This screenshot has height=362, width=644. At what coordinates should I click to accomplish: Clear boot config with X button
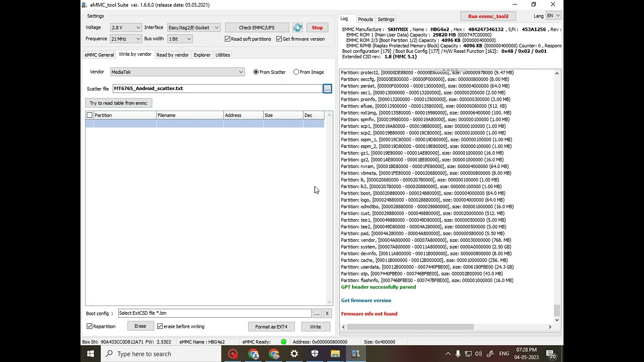(x=327, y=313)
